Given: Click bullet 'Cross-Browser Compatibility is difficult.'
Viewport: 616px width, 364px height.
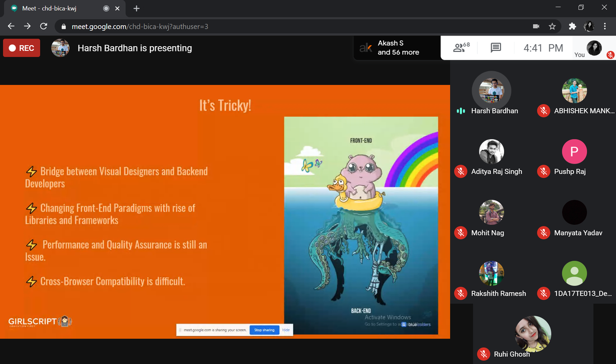Looking at the screenshot, I should pyautogui.click(x=106, y=281).
